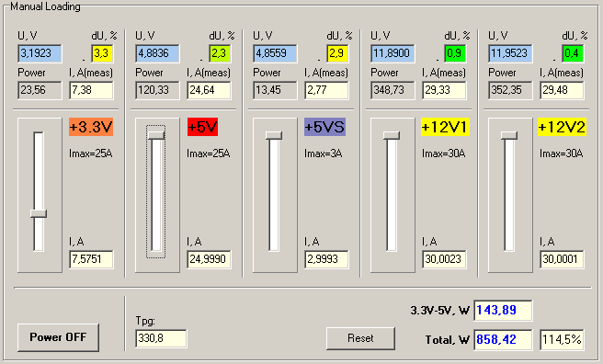Click the +3.3V current field 7,5751
Image resolution: width=603 pixels, height=364 pixels.
point(91,259)
